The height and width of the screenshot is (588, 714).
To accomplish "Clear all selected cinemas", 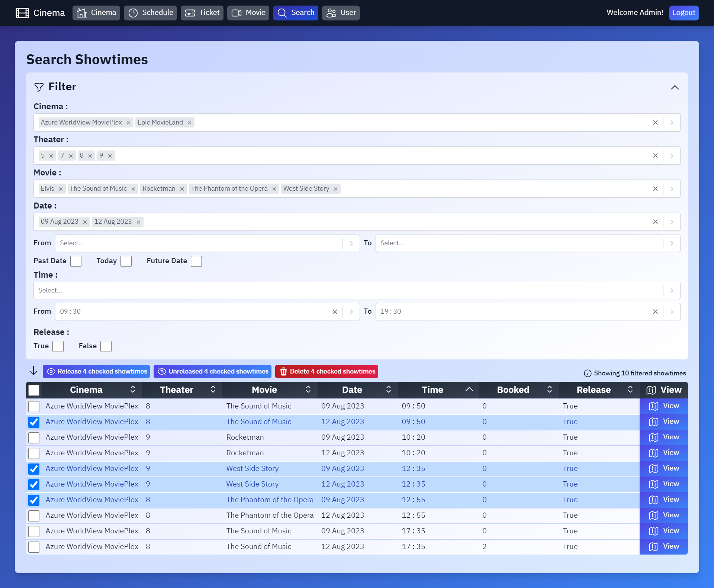I will (x=655, y=123).
